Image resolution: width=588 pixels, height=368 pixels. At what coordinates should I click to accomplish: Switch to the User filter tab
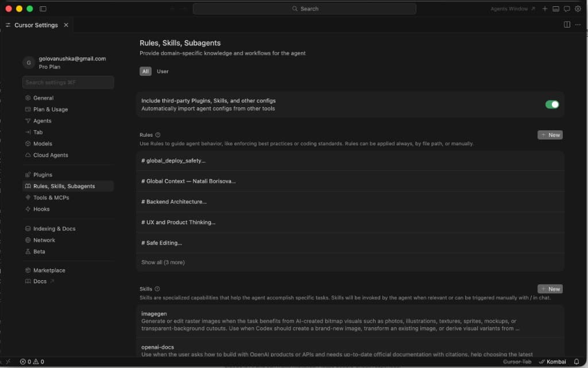pos(163,71)
